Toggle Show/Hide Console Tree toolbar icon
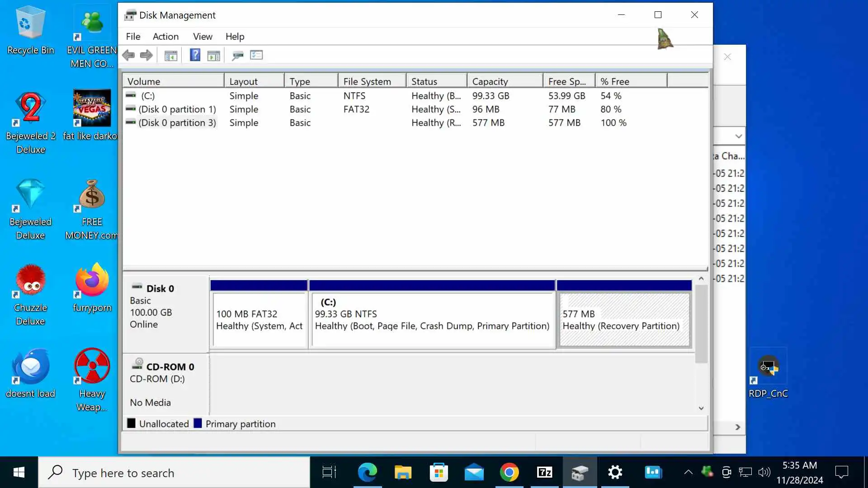This screenshot has width=868, height=488. click(170, 56)
